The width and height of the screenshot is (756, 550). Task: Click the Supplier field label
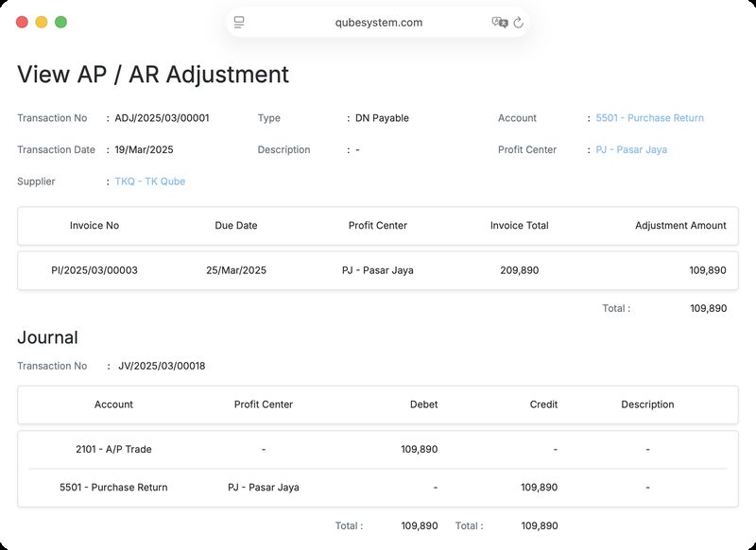36,181
